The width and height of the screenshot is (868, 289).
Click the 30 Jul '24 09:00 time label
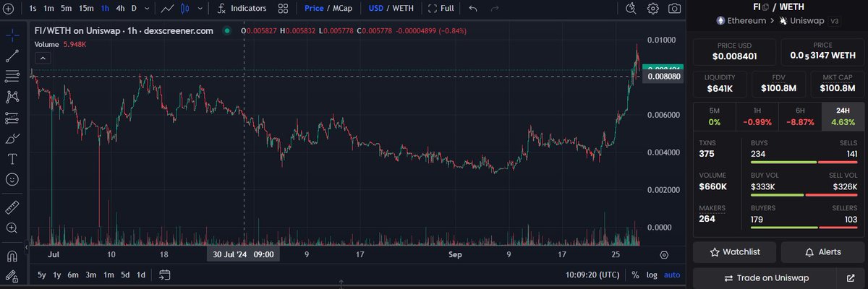(x=243, y=255)
